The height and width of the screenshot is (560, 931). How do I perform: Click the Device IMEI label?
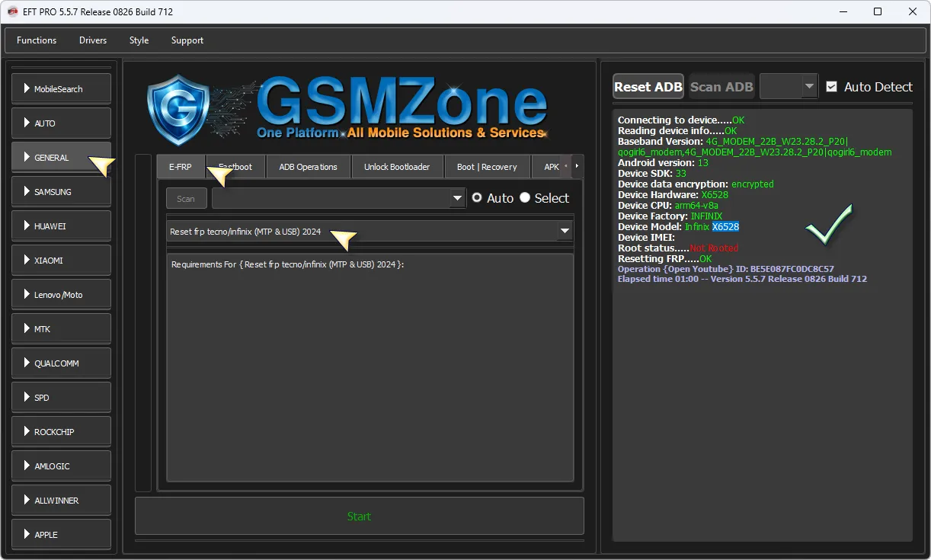(646, 237)
